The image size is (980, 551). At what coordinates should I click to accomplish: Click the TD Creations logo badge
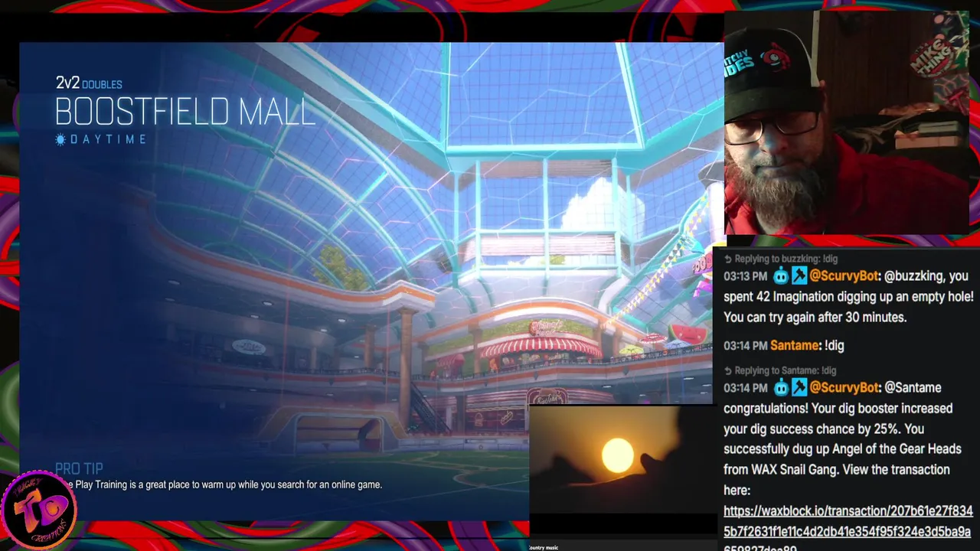click(x=38, y=510)
